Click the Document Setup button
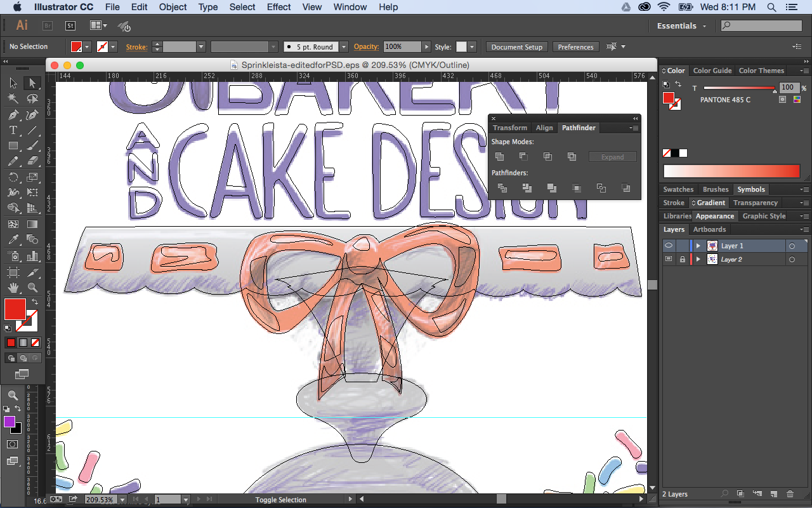The image size is (812, 508). point(517,47)
